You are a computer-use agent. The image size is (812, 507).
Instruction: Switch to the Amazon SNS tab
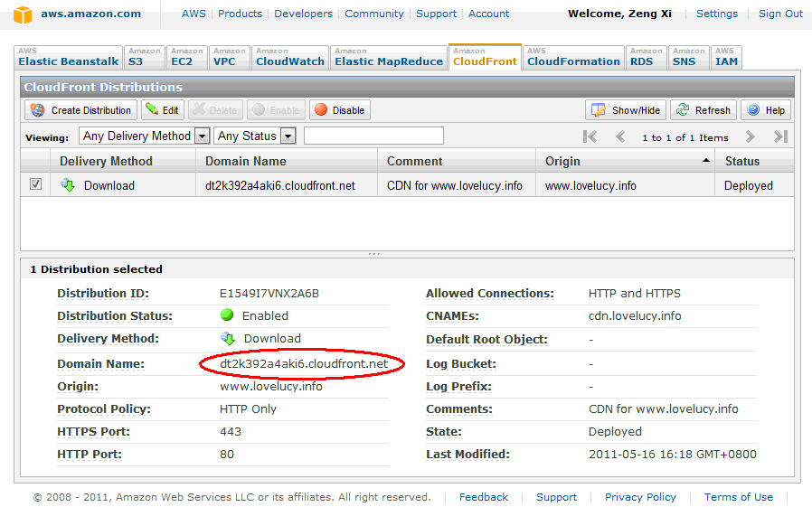[x=688, y=57]
